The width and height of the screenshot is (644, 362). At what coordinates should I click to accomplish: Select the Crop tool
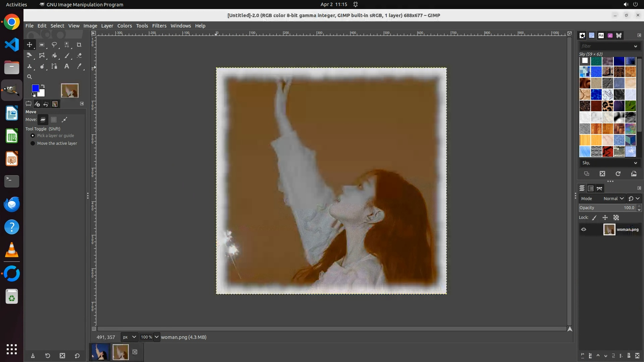pyautogui.click(x=79, y=45)
